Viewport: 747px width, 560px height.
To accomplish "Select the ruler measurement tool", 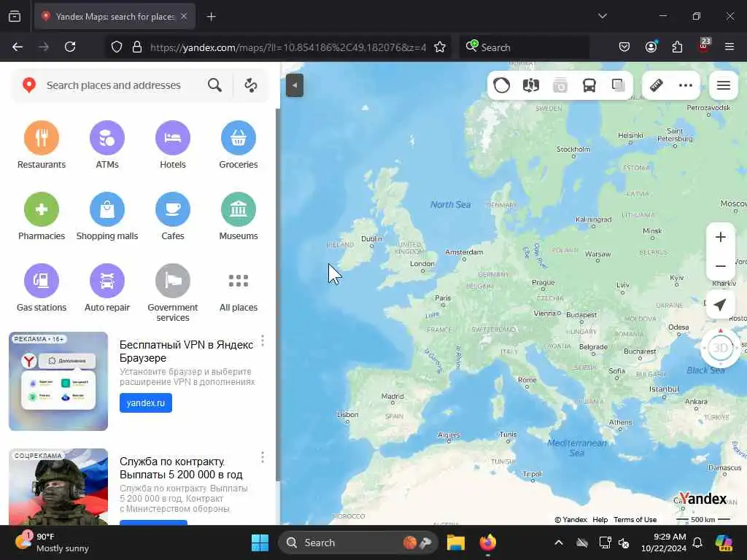I will (657, 86).
